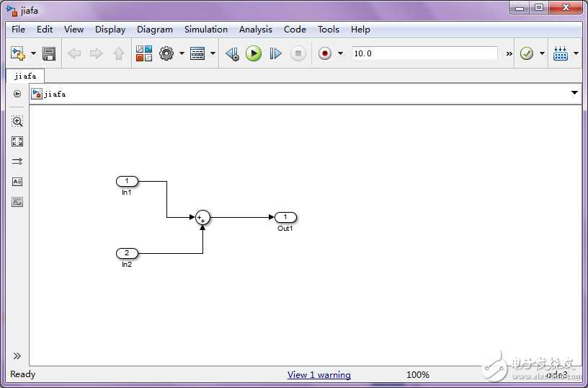Expand the breadcrumb bar dropdown arrow

(x=574, y=93)
